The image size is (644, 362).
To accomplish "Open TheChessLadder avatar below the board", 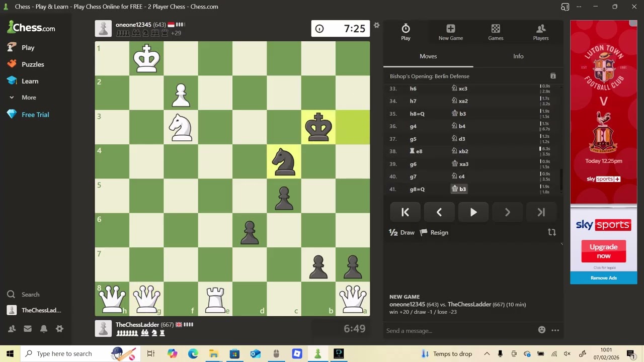I will point(103,329).
